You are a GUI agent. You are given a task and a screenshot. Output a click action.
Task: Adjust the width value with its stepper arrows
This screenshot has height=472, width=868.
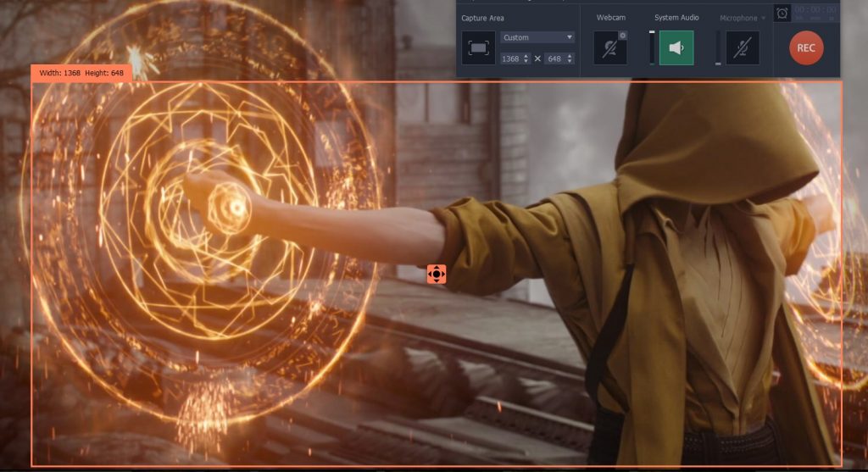(x=526, y=58)
